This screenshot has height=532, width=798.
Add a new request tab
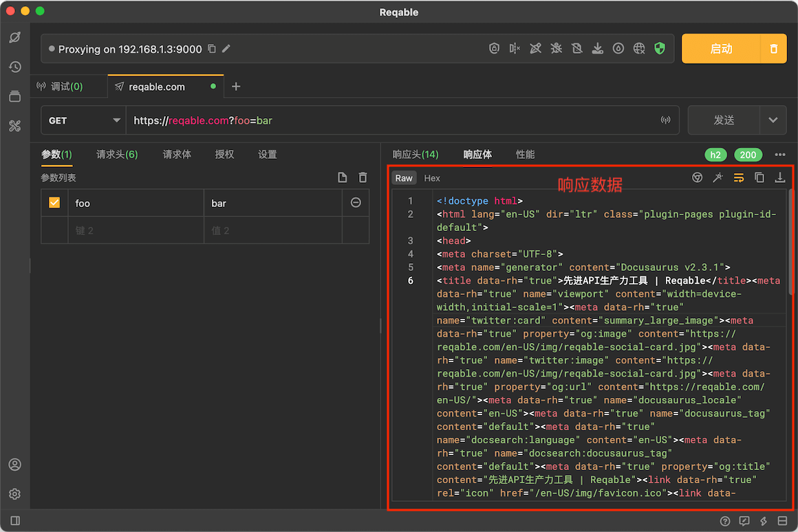point(236,87)
